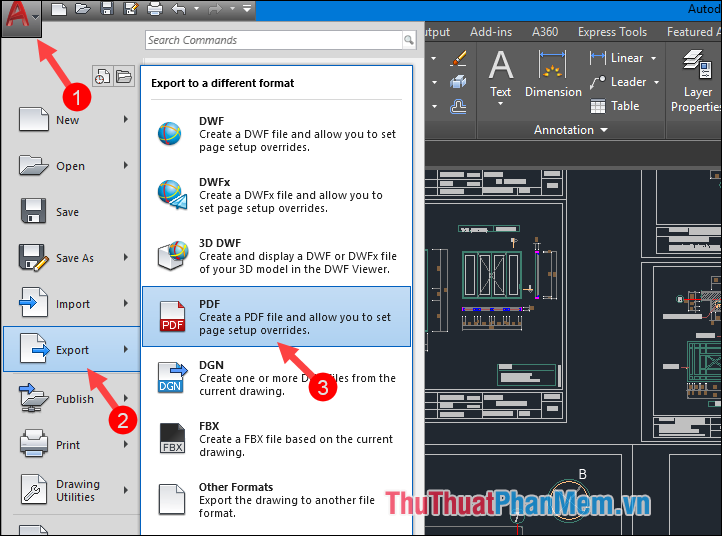
Task: Show the Open Documents folder icon
Action: click(124, 76)
